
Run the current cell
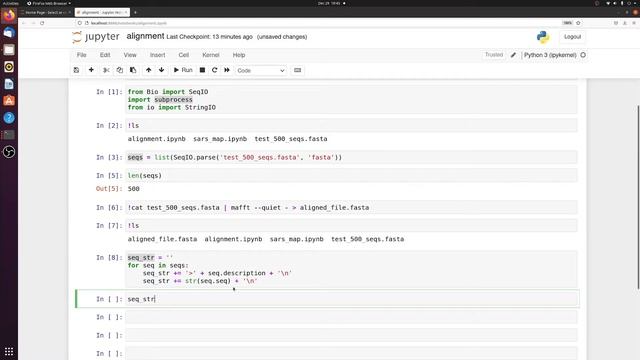[x=183, y=70]
